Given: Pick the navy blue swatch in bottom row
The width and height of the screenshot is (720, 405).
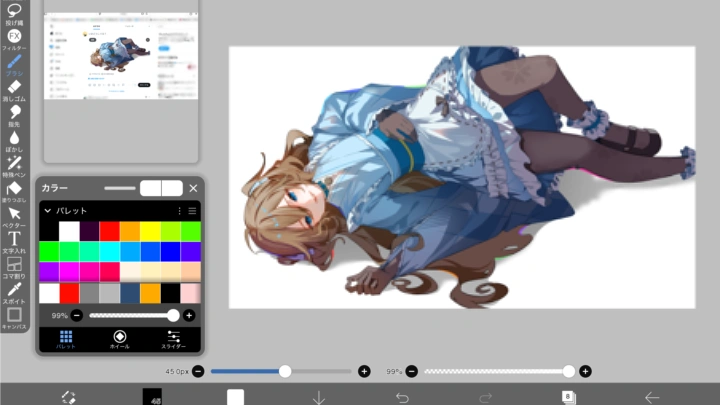Looking at the screenshot, I should [x=130, y=293].
